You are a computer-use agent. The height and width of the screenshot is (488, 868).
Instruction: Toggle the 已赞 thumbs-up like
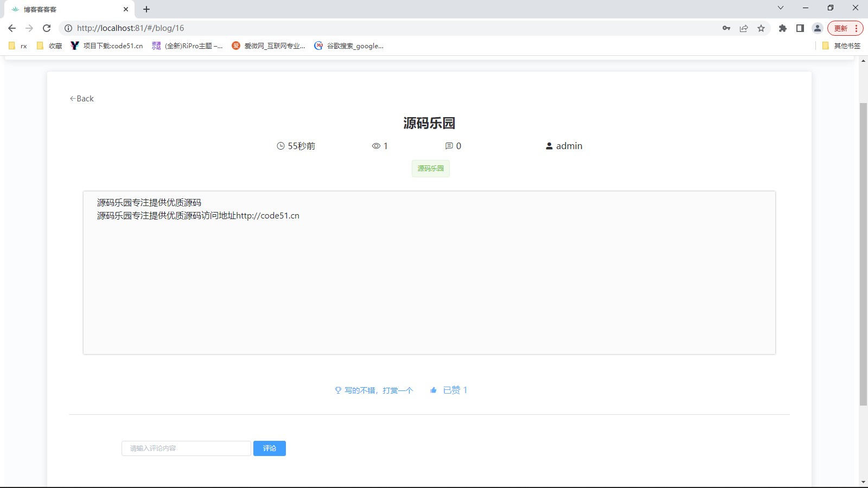(449, 390)
